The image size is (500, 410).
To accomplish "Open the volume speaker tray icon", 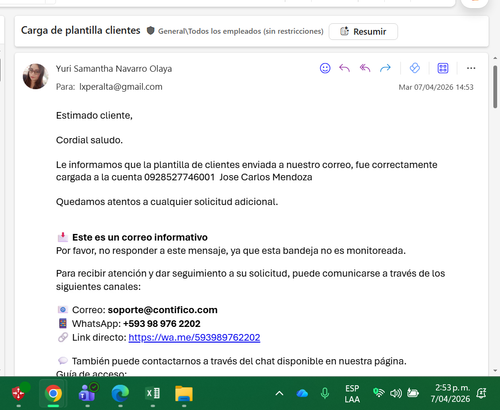I will pos(396,394).
